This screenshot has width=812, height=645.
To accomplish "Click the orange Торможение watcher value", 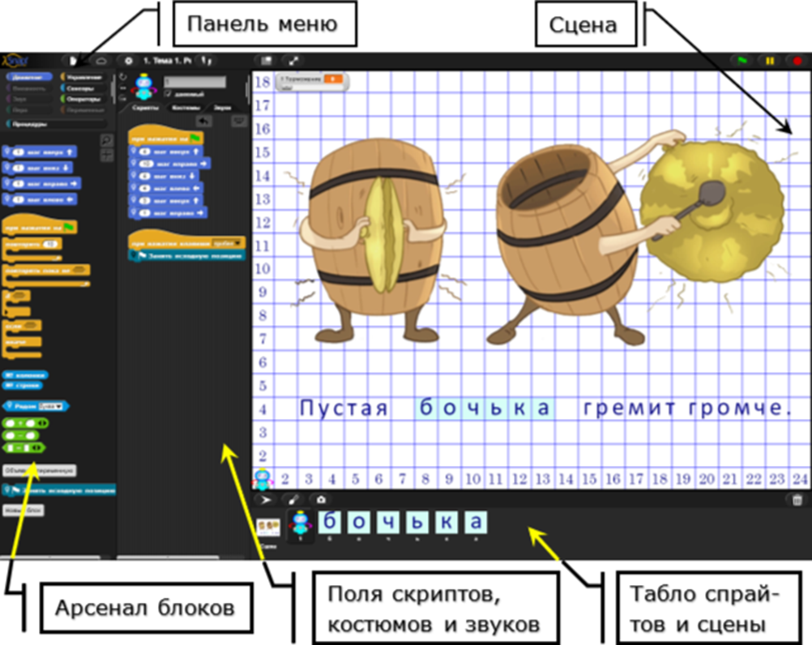I will point(334,79).
